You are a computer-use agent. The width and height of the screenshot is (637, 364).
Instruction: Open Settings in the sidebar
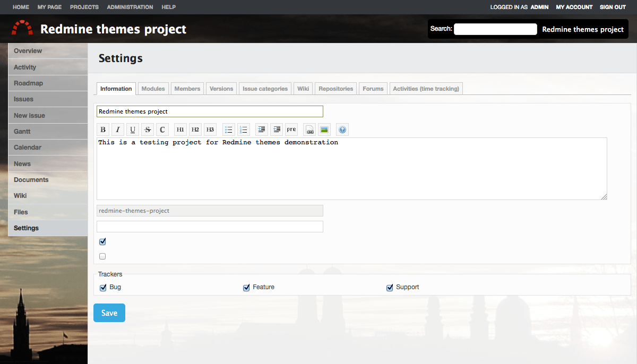click(x=48, y=228)
